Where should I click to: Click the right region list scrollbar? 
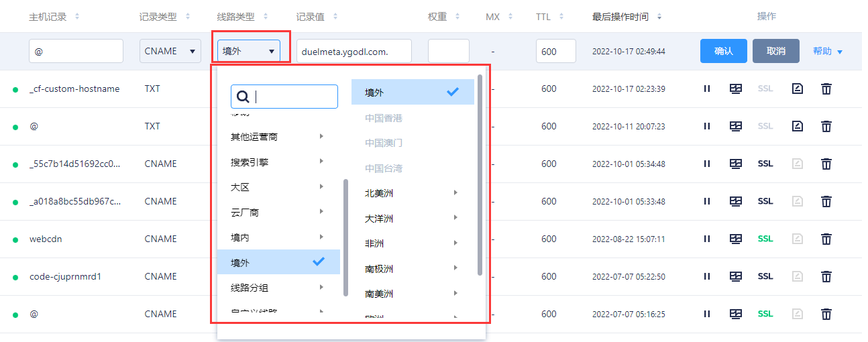click(480, 174)
